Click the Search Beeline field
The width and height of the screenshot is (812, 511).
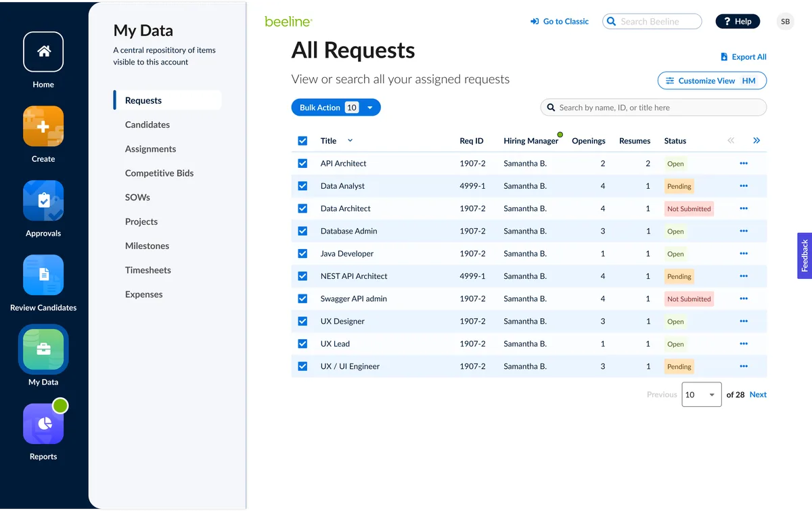click(652, 22)
